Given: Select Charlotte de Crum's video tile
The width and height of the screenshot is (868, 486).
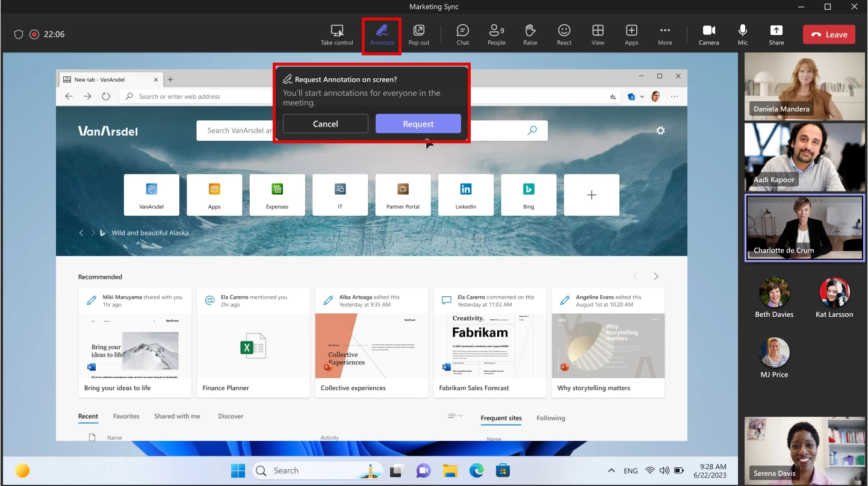Looking at the screenshot, I should (x=805, y=228).
